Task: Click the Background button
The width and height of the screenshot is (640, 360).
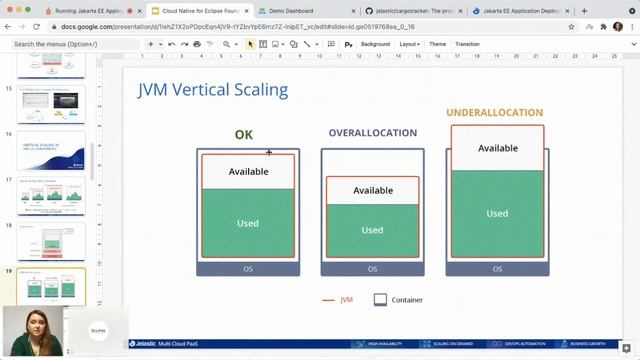Action: tap(375, 44)
